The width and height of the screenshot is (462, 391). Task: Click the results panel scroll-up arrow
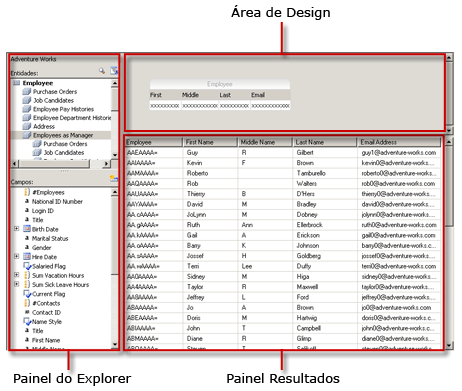pyautogui.click(x=449, y=142)
